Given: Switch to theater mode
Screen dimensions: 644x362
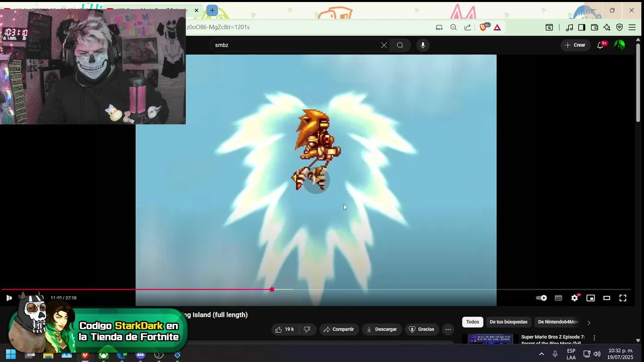Looking at the screenshot, I should tap(607, 298).
